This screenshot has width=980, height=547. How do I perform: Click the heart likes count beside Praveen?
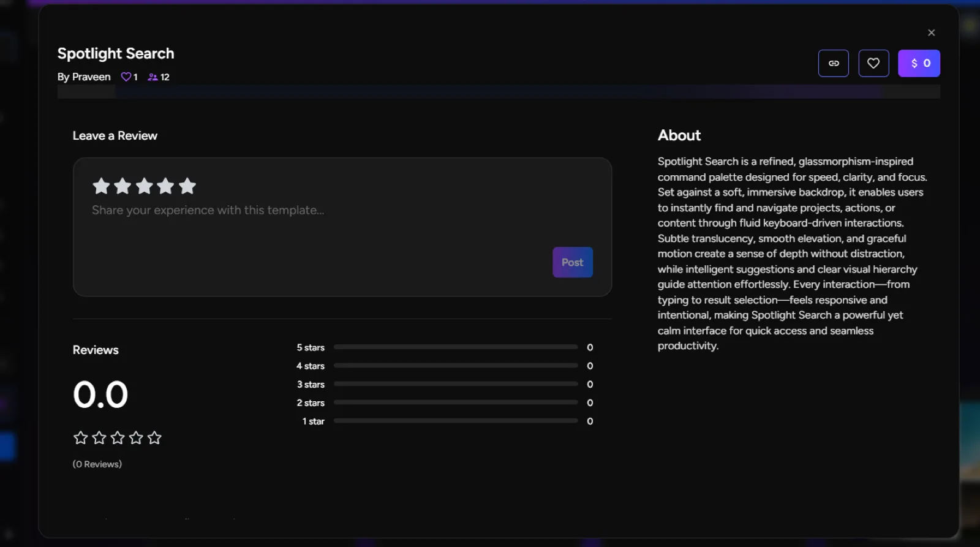pos(129,77)
